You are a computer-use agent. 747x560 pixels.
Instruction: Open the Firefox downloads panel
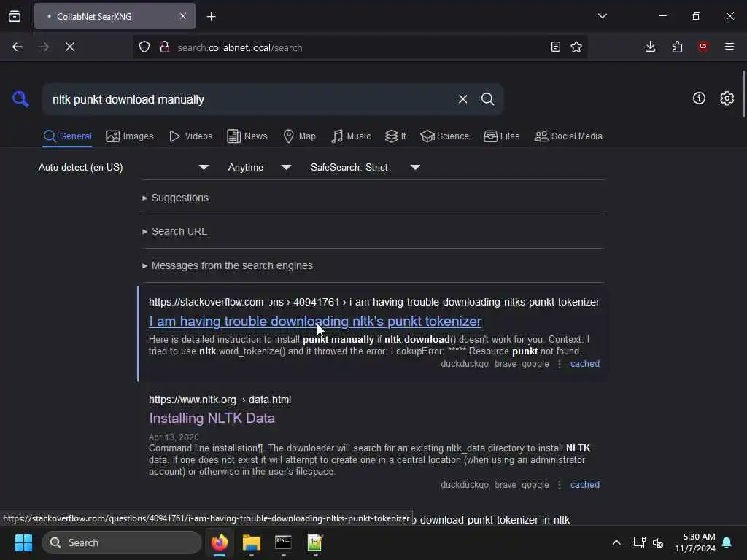tap(650, 47)
